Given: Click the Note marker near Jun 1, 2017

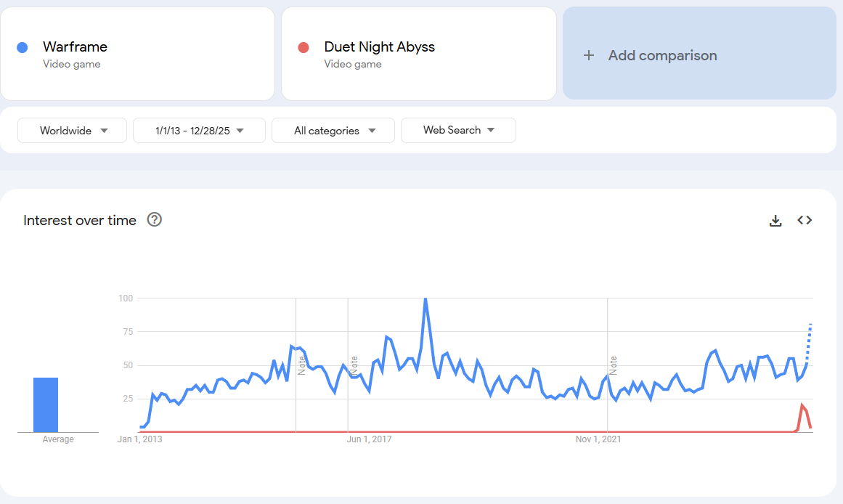Looking at the screenshot, I should (x=354, y=366).
